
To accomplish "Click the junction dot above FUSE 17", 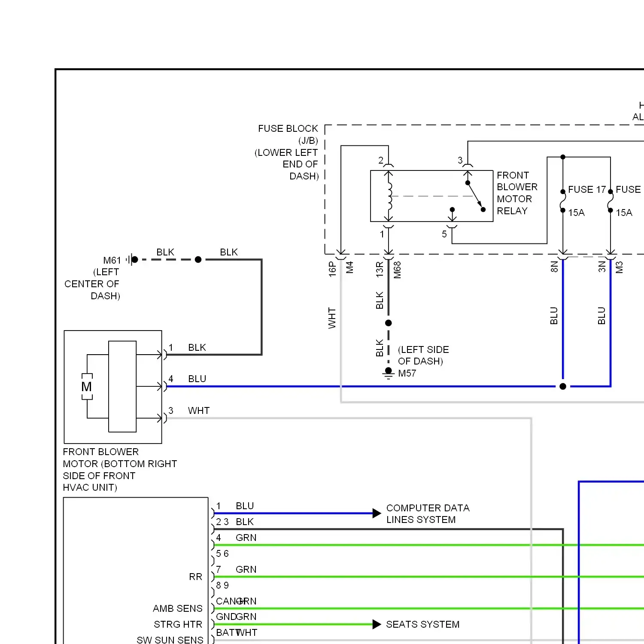I will 563,157.
